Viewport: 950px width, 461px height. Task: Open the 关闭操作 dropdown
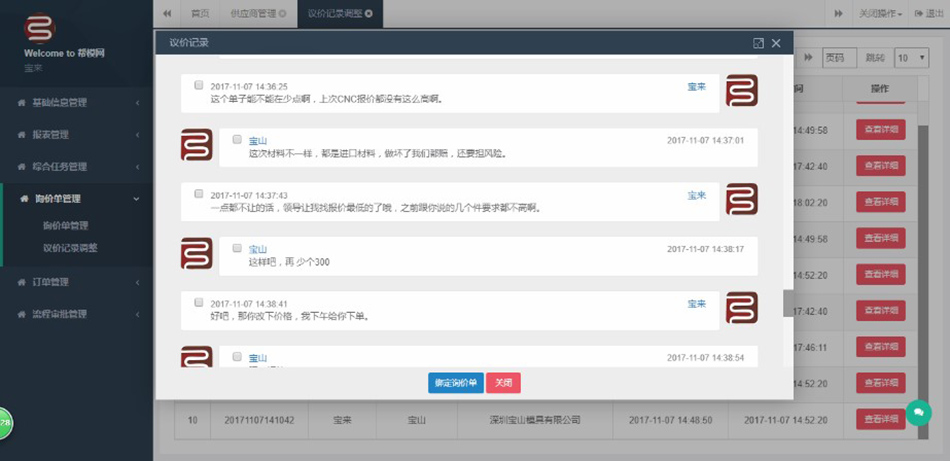(880, 13)
